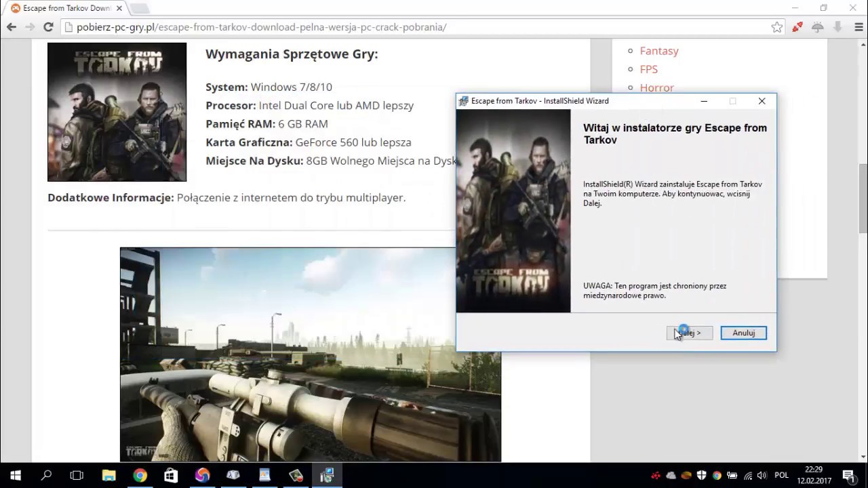Close the InstallShield Wizard dialog

click(x=762, y=101)
